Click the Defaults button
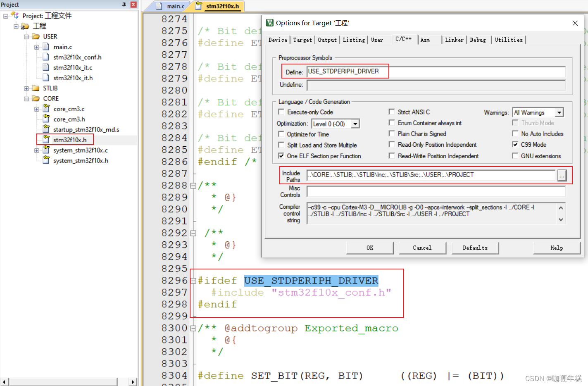The height and width of the screenshot is (386, 588). (475, 248)
